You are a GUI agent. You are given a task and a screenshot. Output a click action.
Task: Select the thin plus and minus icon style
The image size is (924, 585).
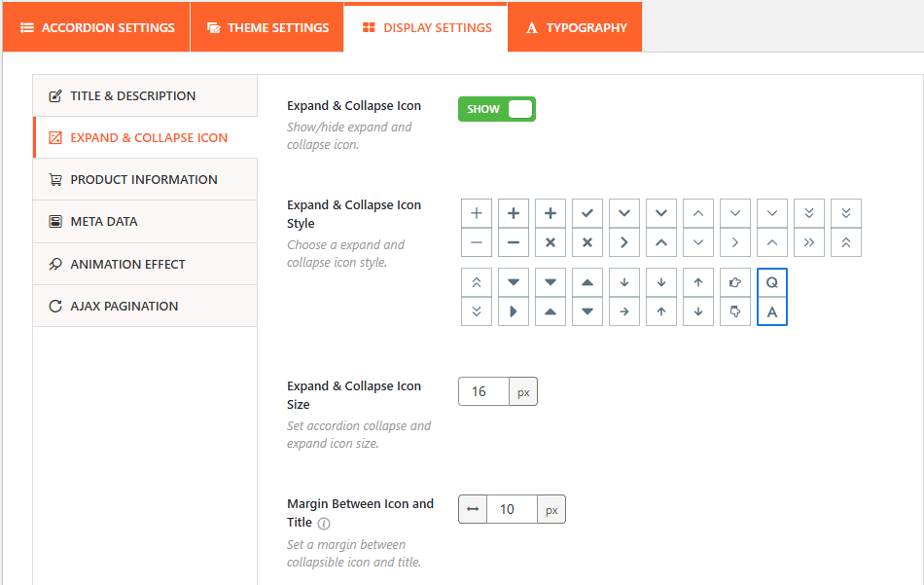[x=476, y=227]
